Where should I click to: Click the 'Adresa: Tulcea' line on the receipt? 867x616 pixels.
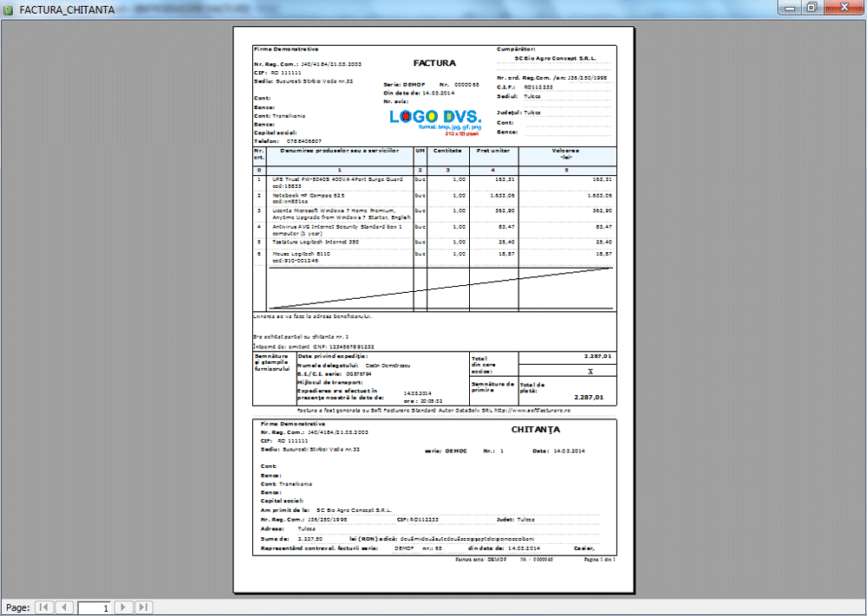click(288, 528)
